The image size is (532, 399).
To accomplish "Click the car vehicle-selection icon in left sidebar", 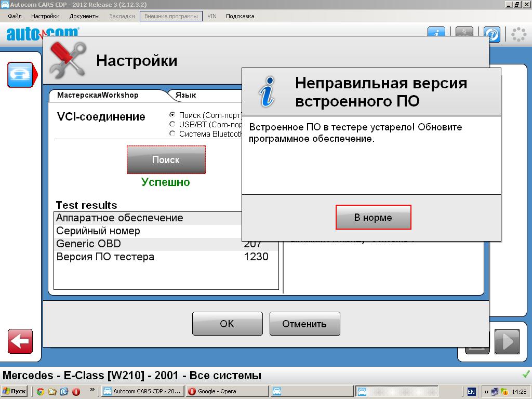I will [x=20, y=75].
